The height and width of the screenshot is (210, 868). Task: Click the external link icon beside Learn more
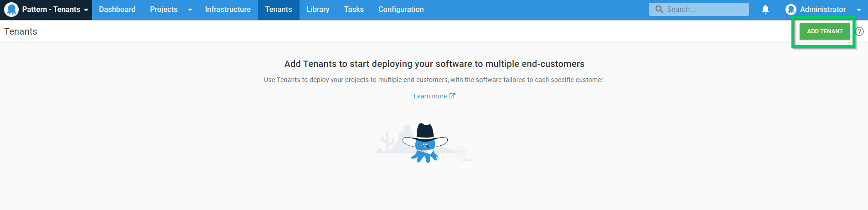click(452, 96)
